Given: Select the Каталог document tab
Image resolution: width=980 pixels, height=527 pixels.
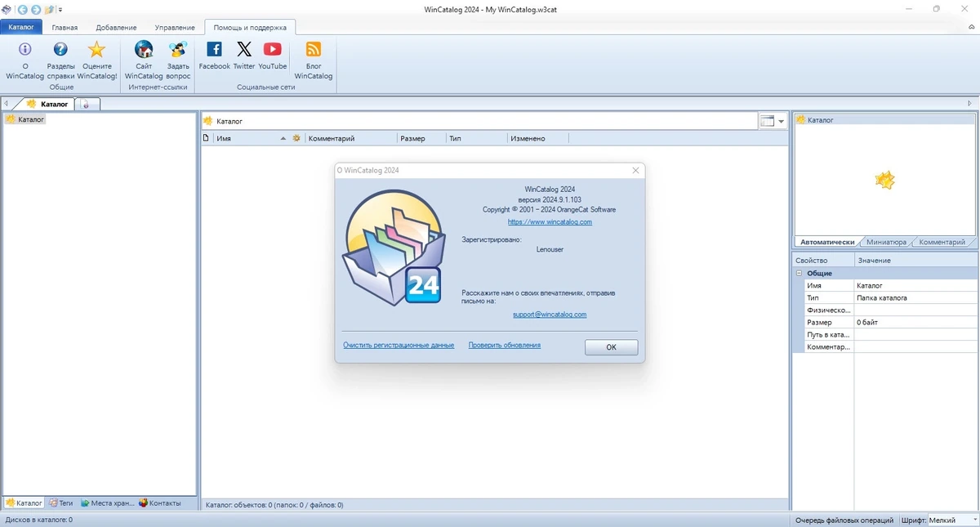Looking at the screenshot, I should (x=48, y=104).
